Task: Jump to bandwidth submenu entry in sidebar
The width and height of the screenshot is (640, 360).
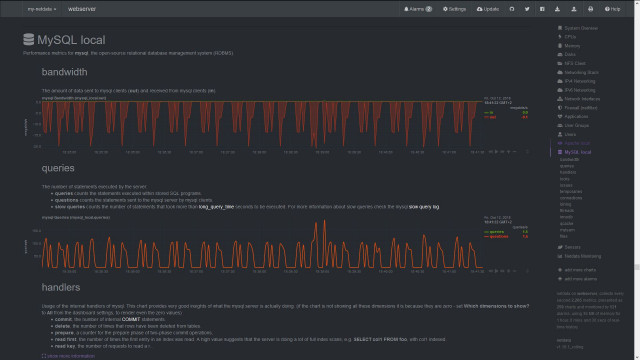Action: point(569,160)
